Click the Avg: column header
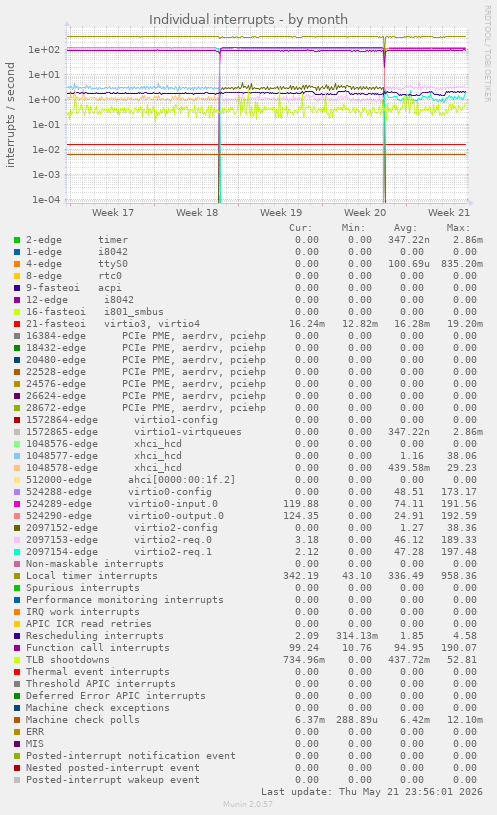This screenshot has height=815, width=497. [x=406, y=228]
